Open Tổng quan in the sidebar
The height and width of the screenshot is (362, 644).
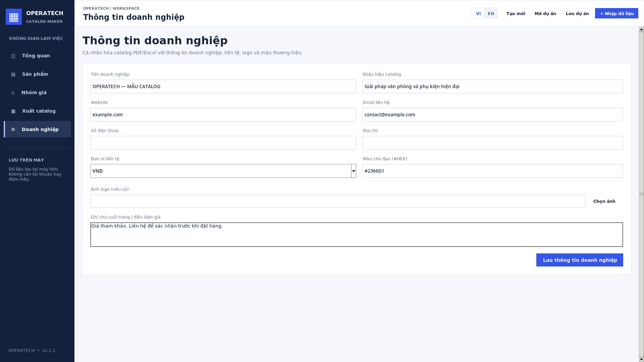[x=37, y=56]
